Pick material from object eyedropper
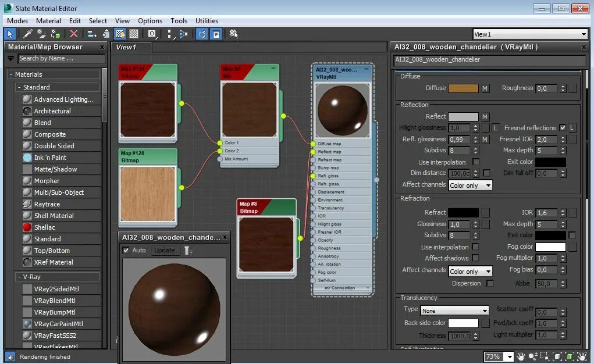Viewport: 594px width, 364px height. coord(28,34)
